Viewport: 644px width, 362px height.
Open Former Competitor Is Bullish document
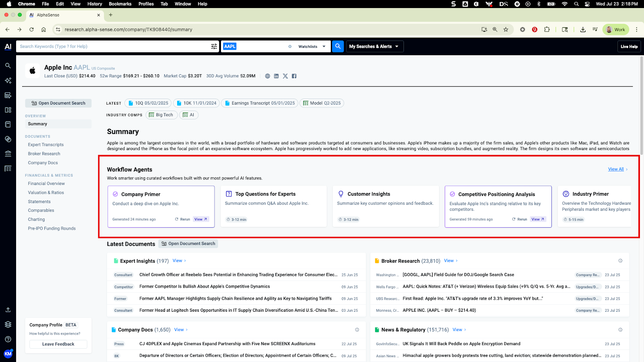(204, 287)
